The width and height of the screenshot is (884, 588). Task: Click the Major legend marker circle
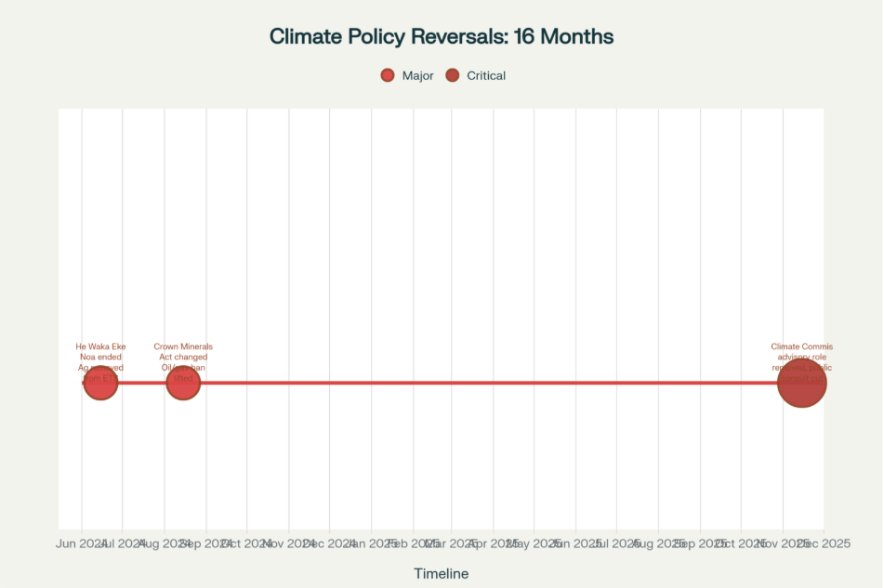(x=388, y=75)
